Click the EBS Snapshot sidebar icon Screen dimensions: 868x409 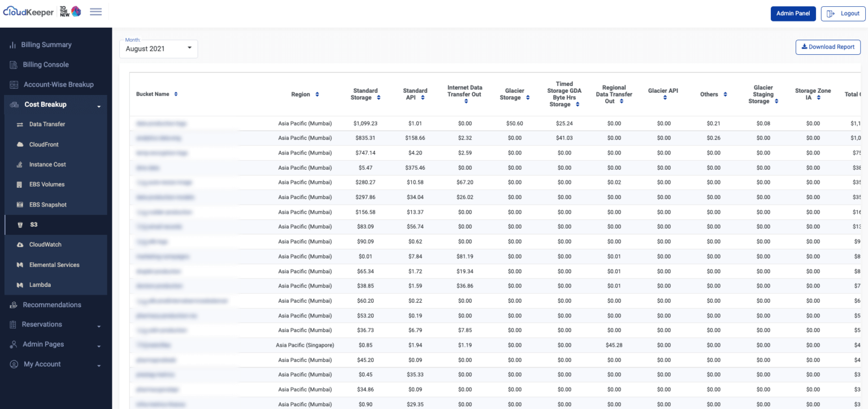tap(20, 204)
